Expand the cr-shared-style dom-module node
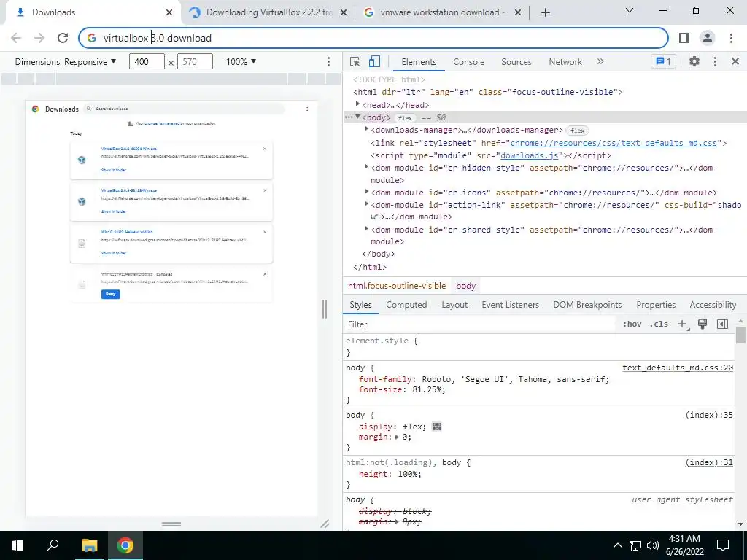Screen dimensions: 747x560 click(x=366, y=228)
